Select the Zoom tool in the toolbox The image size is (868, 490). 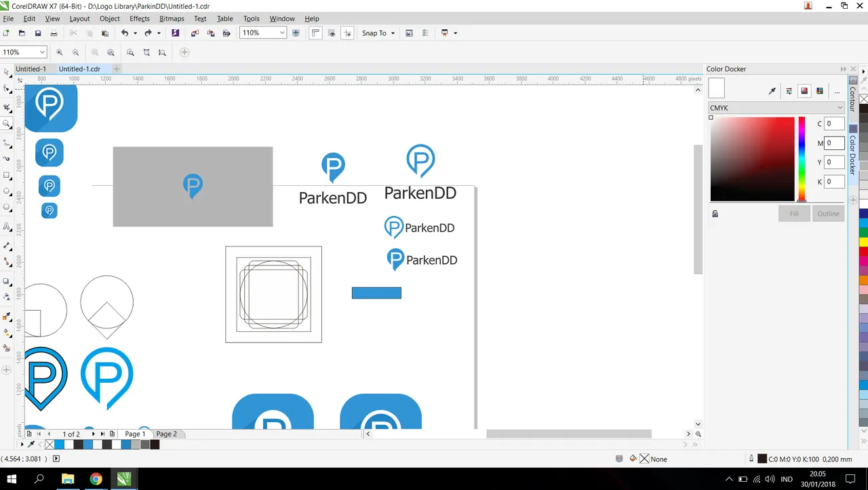tap(7, 124)
